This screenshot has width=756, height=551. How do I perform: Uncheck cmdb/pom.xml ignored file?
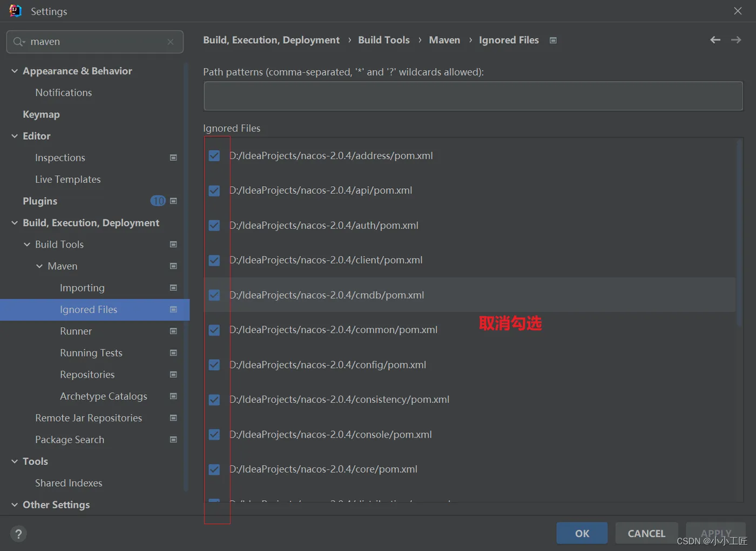pos(214,295)
